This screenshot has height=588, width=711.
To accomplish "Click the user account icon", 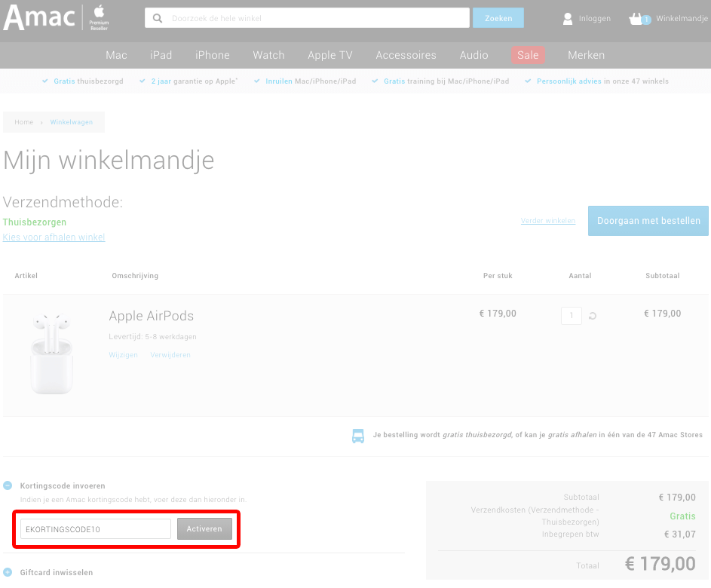I will coord(567,19).
